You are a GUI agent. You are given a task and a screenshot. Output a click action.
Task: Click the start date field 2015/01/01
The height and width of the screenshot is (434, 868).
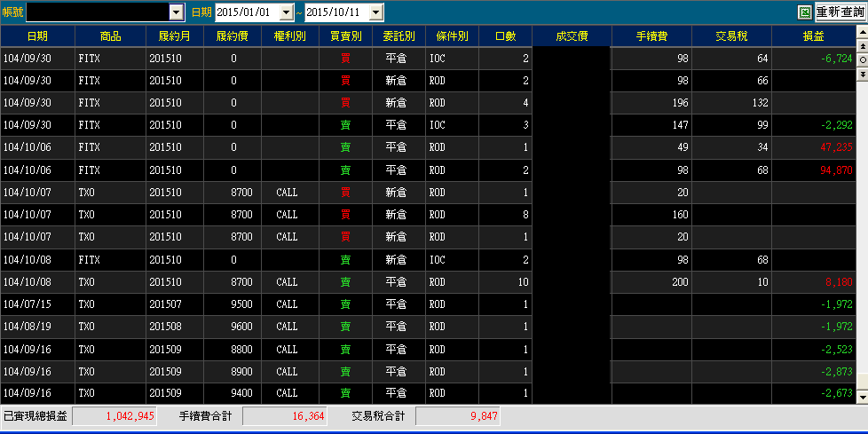tap(248, 12)
